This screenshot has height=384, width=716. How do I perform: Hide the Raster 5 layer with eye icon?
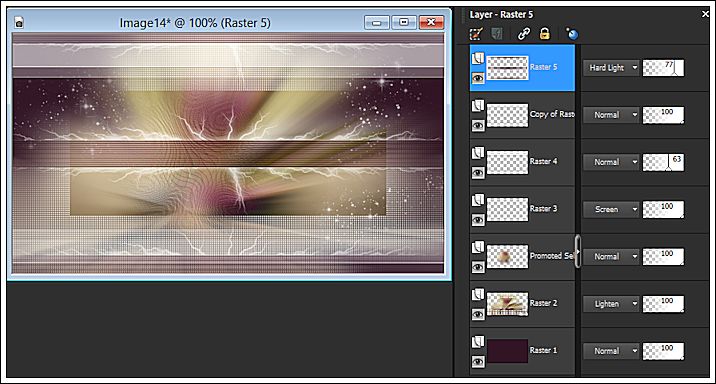[478, 78]
